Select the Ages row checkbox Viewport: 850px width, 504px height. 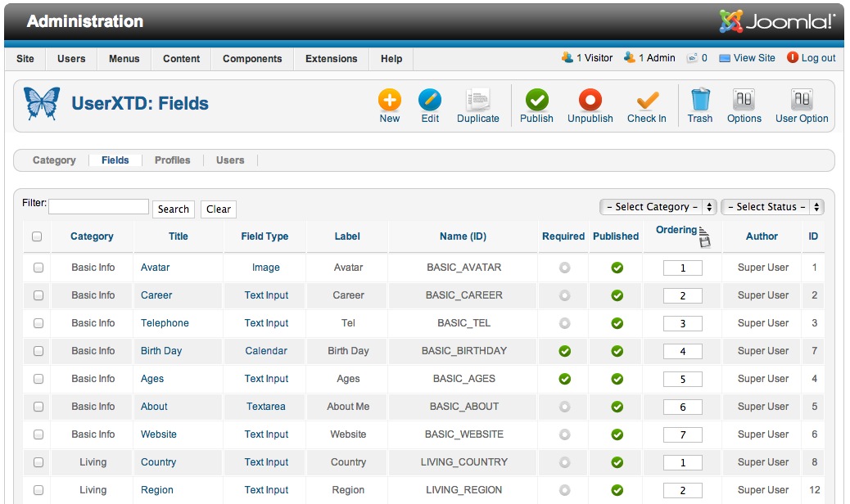tap(38, 379)
